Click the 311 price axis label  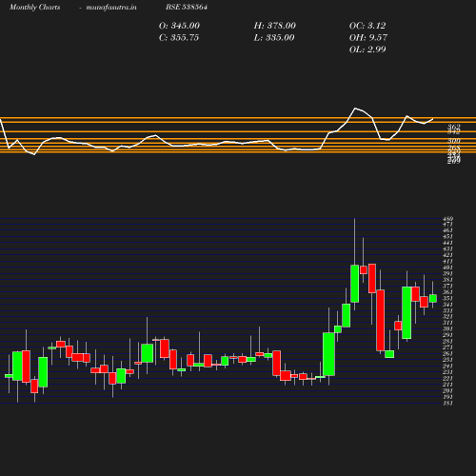447,323
